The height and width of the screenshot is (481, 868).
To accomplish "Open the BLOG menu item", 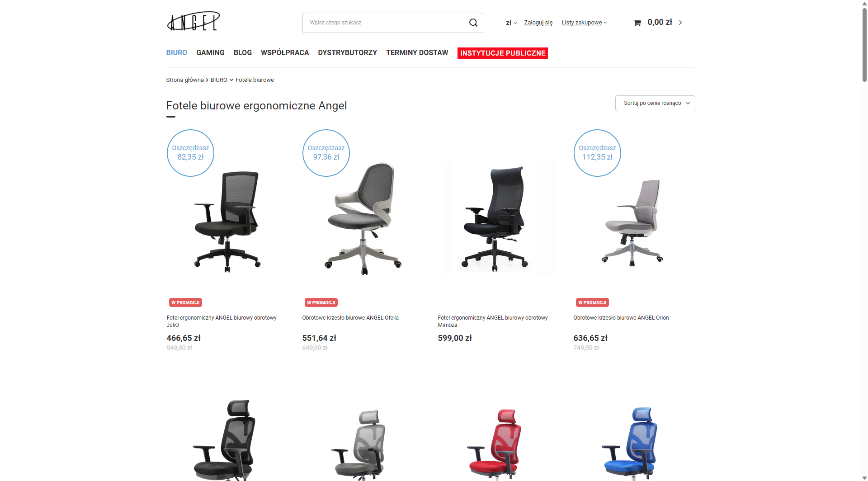I will (x=243, y=53).
